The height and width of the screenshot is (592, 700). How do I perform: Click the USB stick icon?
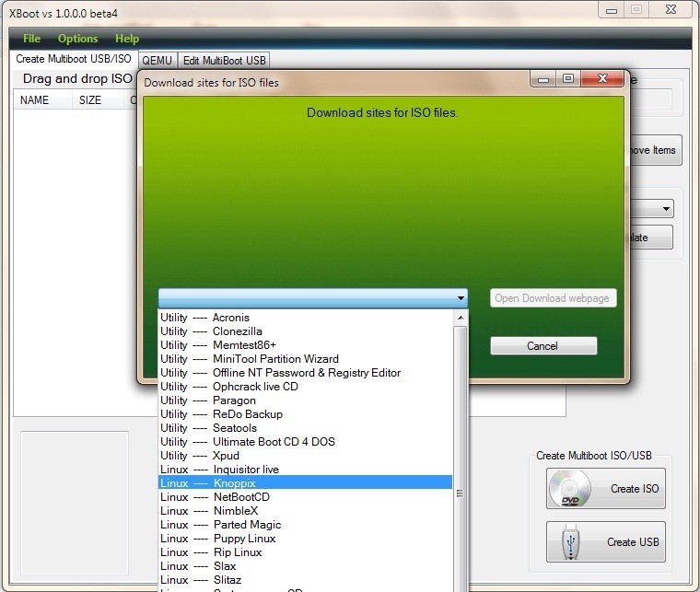pos(570,541)
